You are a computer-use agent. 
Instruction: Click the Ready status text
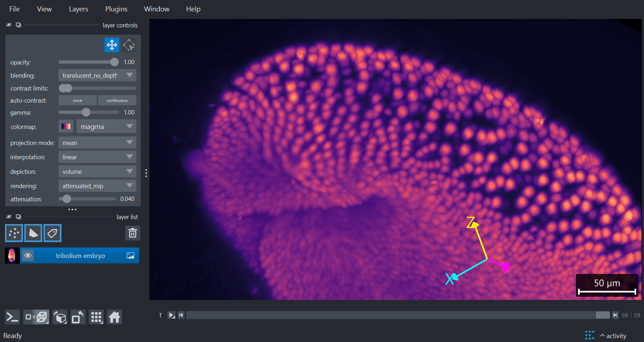12,336
